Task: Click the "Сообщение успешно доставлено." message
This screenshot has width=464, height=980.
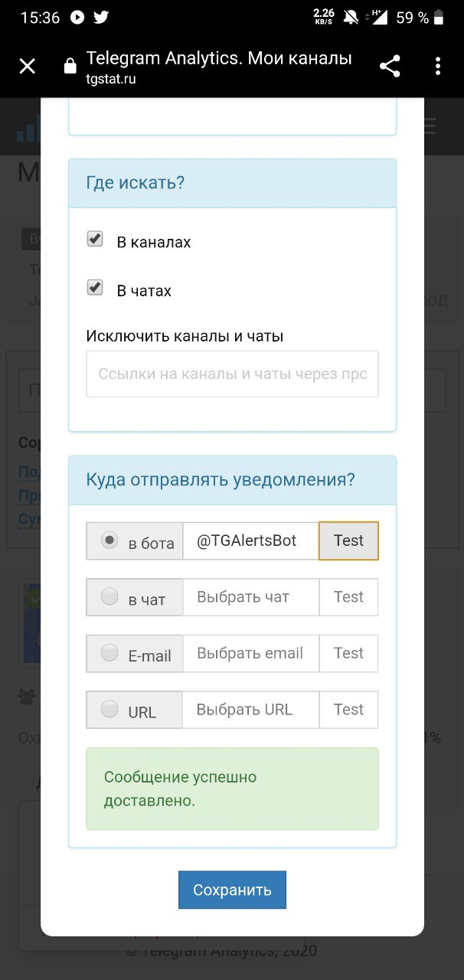Action: (x=232, y=789)
